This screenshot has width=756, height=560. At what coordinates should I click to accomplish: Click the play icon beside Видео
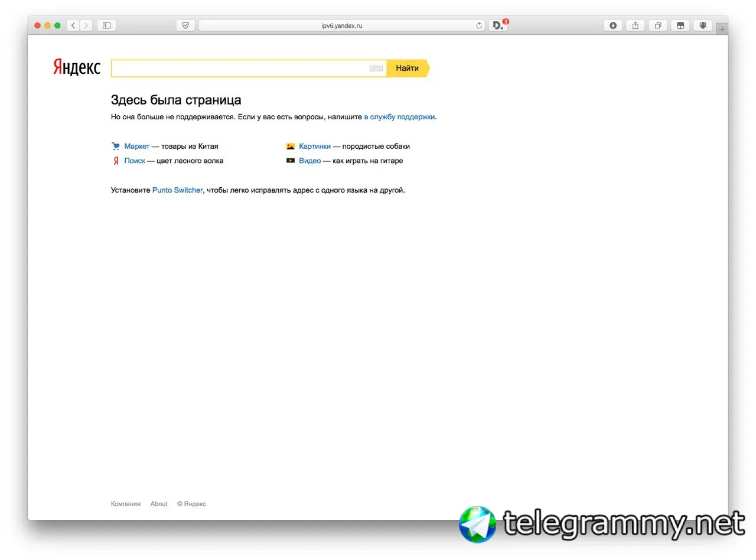point(291,161)
